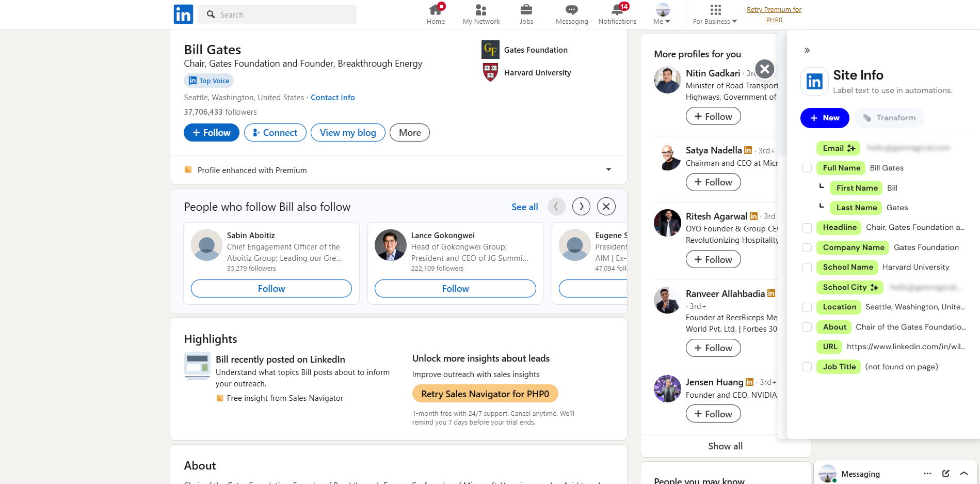Collapse Site Info panel with double chevron
The image size is (980, 484).
tap(807, 50)
